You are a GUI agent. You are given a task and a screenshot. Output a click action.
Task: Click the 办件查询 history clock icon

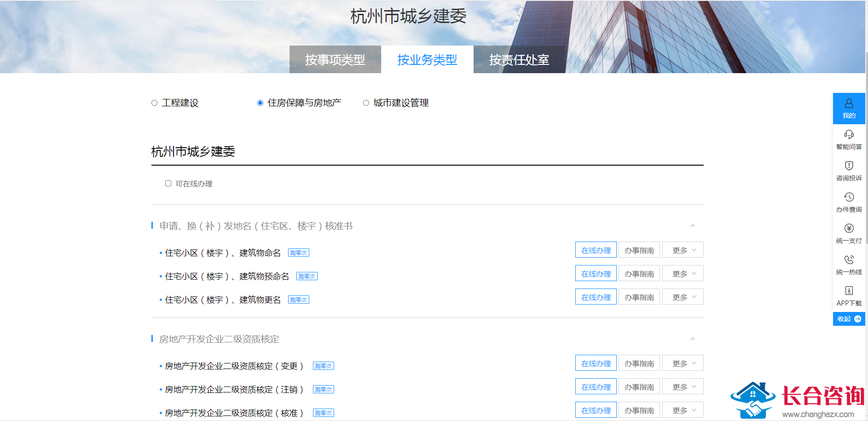tap(849, 197)
